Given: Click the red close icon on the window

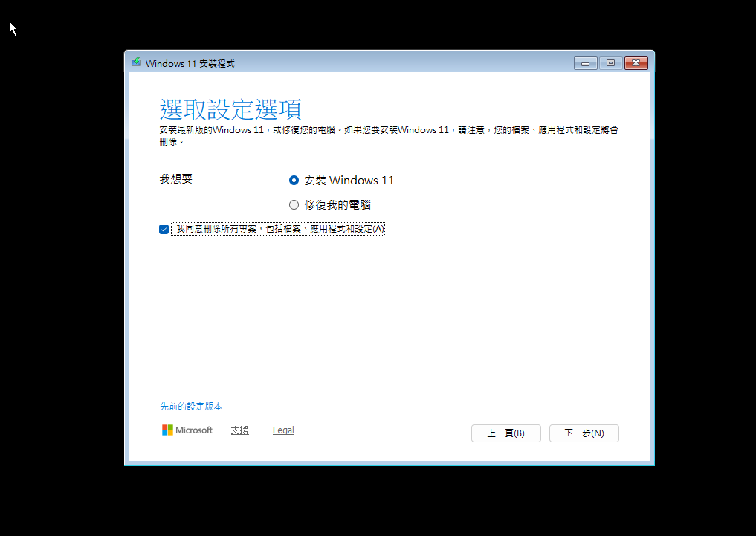Looking at the screenshot, I should pyautogui.click(x=636, y=63).
